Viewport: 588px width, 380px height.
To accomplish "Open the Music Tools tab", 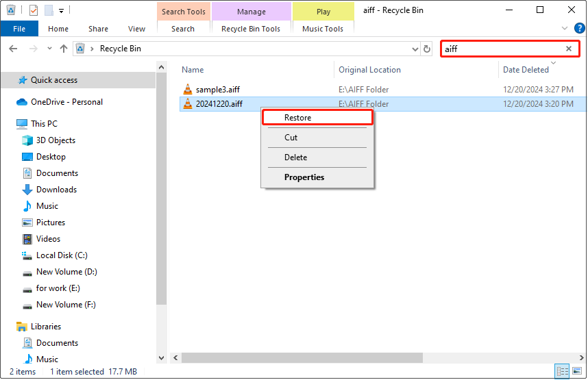I will click(x=323, y=29).
